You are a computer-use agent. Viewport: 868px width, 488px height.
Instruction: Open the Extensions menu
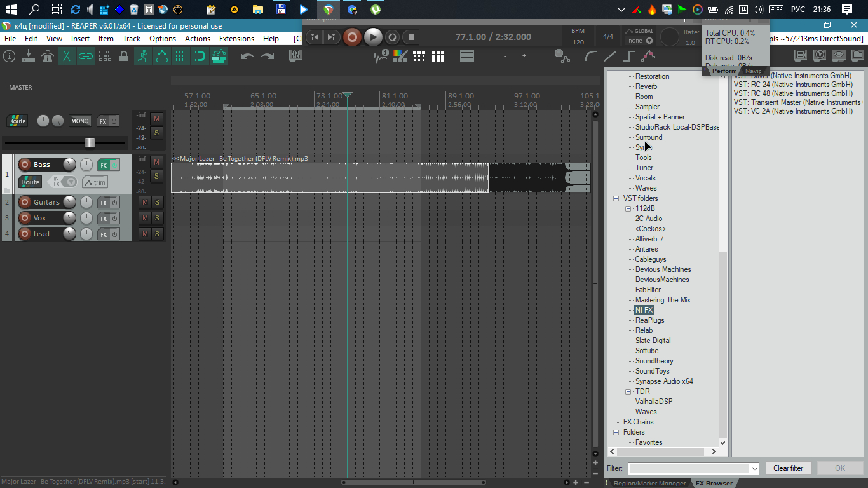point(236,39)
